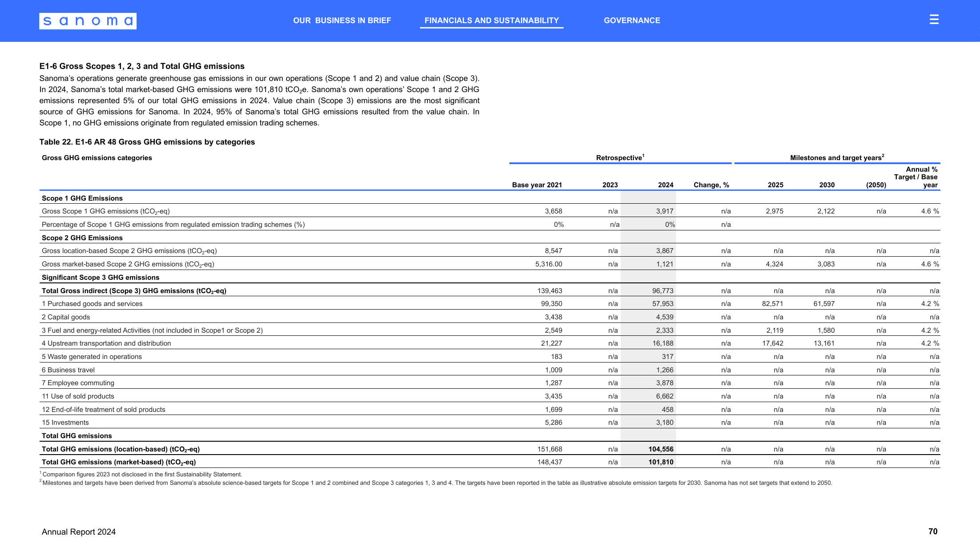
Task: Click market-based base year total 148,437
Action: tap(550, 462)
